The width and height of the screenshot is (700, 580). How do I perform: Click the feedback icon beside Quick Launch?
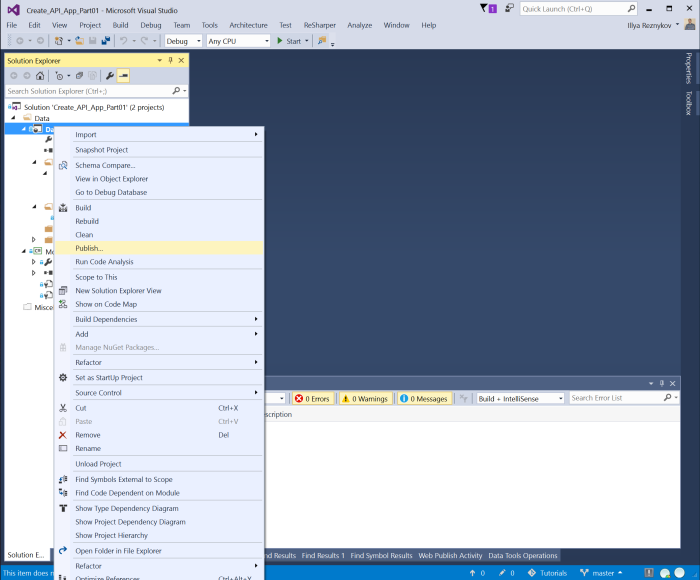(x=509, y=8)
